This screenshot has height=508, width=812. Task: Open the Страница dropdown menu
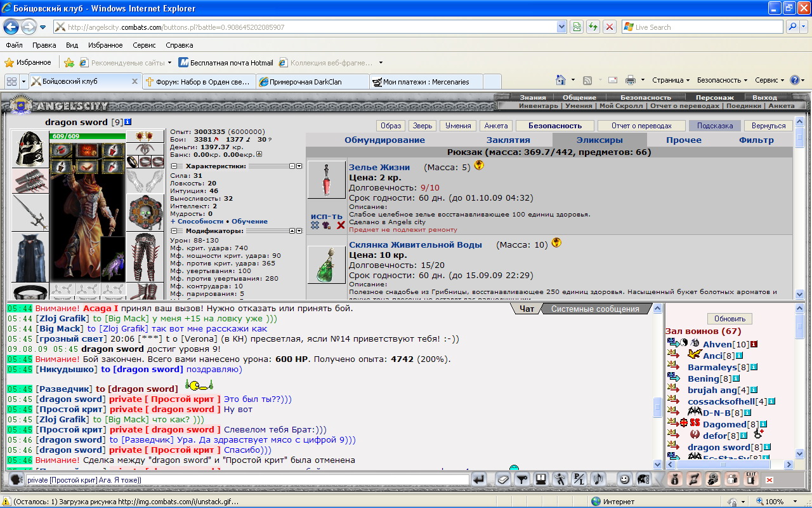pos(671,80)
